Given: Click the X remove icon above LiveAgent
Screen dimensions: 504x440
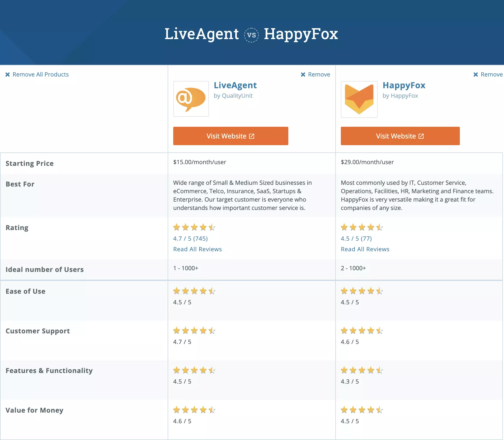Looking at the screenshot, I should [303, 74].
